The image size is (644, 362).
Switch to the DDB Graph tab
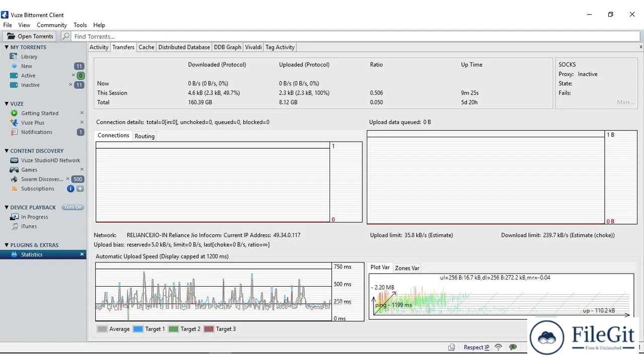(x=227, y=47)
